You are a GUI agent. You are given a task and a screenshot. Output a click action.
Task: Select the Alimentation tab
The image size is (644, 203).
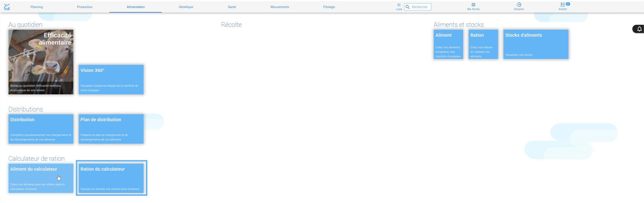point(136,7)
